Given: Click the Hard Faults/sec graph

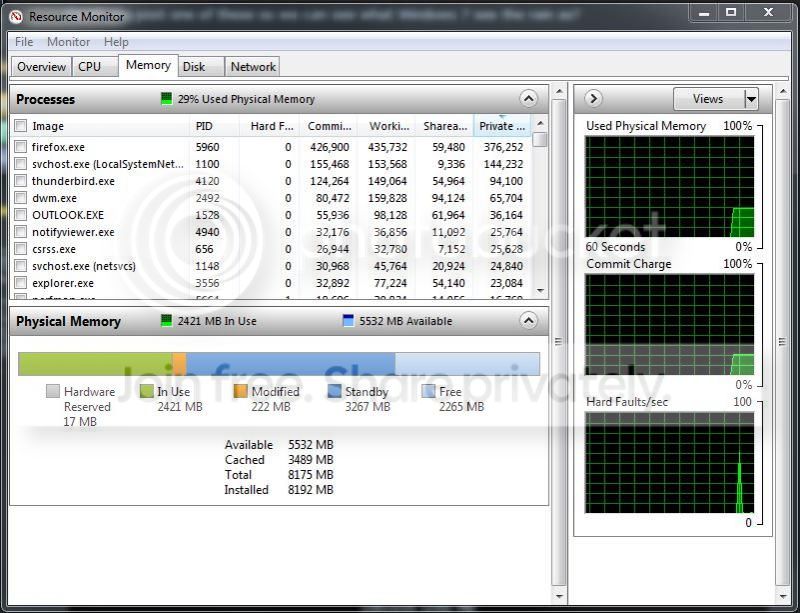Looking at the screenshot, I should (x=669, y=462).
